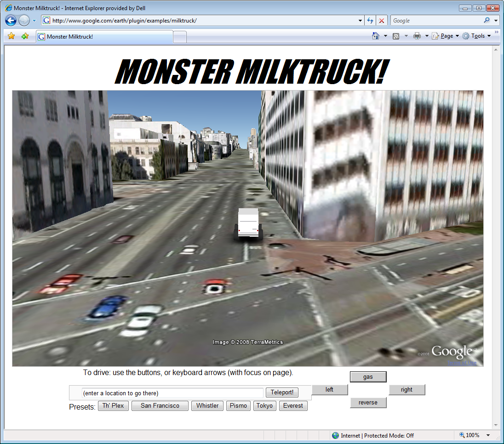Screen dimensions: 504x444
Task: Select the Monster Milktruck! tab
Action: click(x=104, y=36)
